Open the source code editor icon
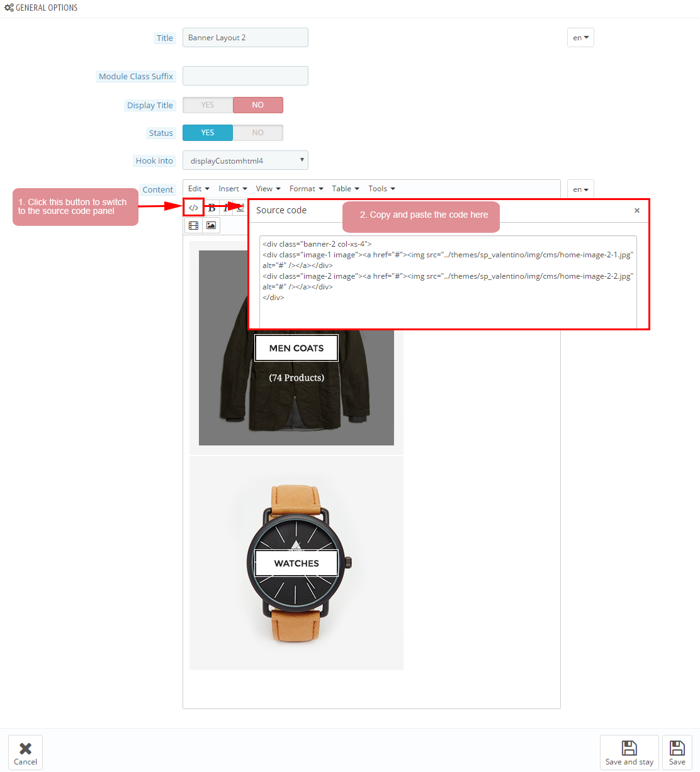 click(x=193, y=208)
